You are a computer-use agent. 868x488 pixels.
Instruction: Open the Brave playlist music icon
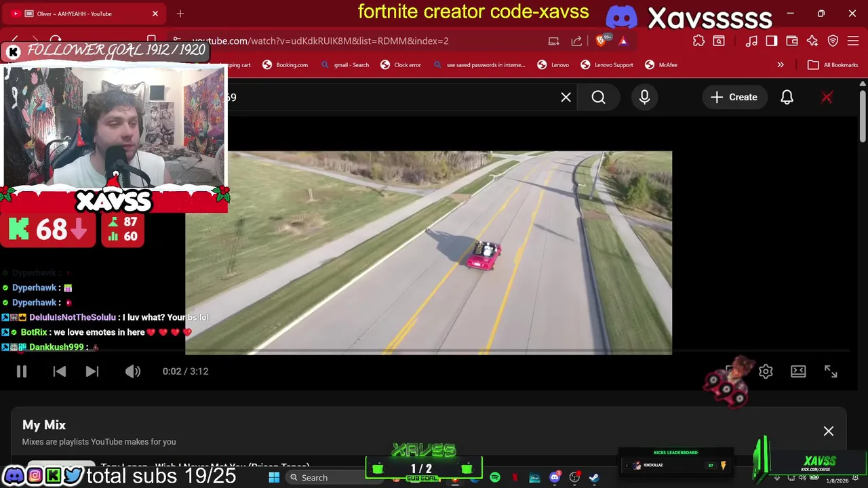751,41
